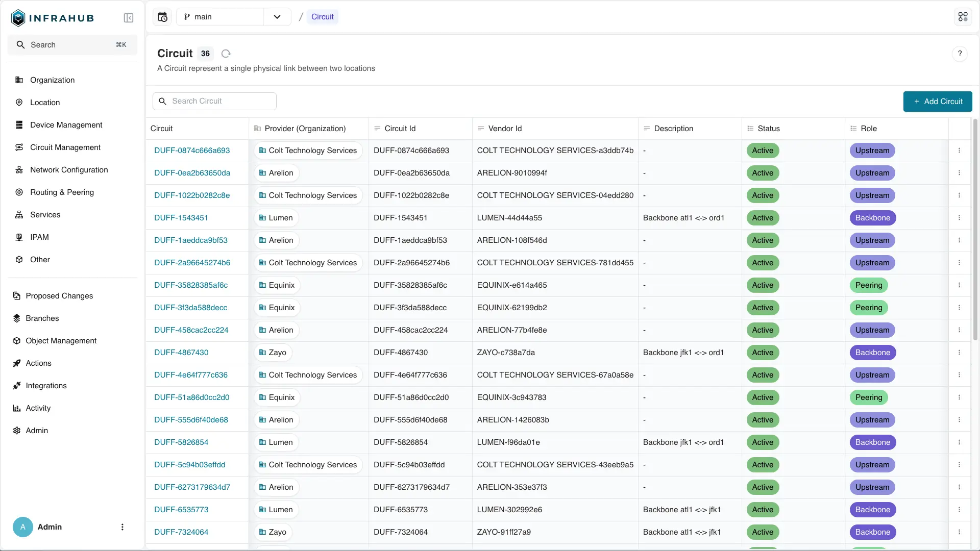This screenshot has height=551, width=980.
Task: Open the global Search box in sidebar
Action: coord(72,45)
